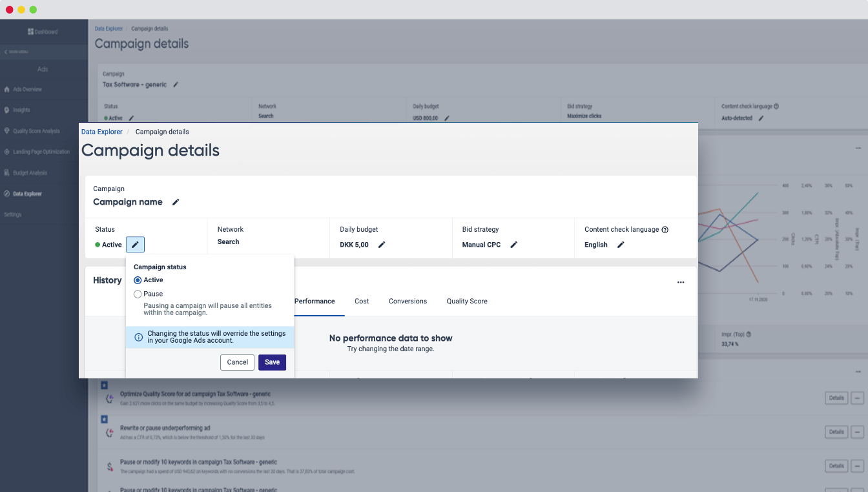
Task: Select the Active radio button
Action: pyautogui.click(x=138, y=280)
